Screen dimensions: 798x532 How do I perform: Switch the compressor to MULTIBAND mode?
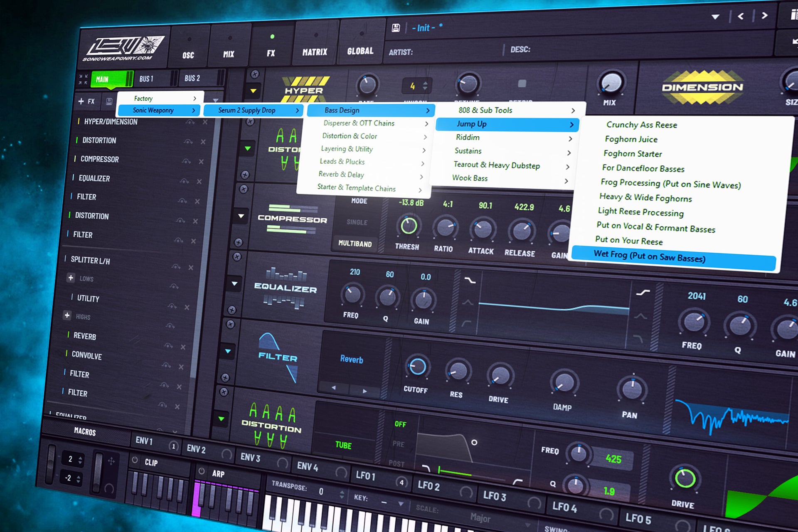point(356,244)
